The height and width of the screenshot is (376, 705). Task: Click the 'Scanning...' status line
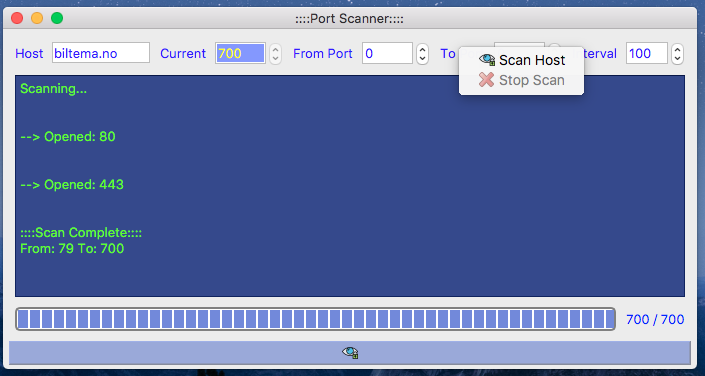(54, 89)
